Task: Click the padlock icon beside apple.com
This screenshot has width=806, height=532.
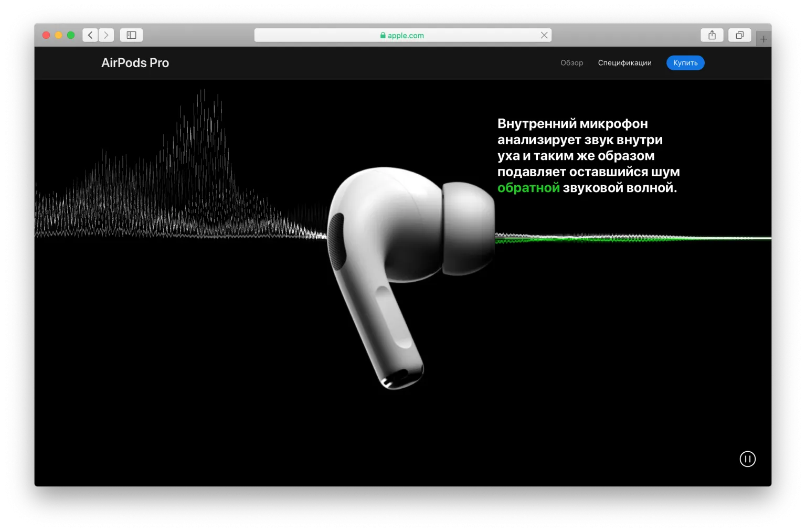Action: click(x=383, y=36)
